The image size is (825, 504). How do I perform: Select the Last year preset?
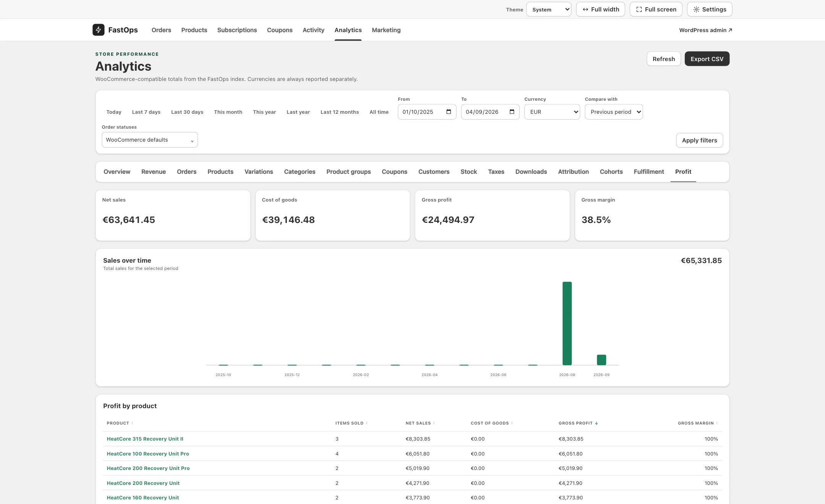tap(298, 112)
